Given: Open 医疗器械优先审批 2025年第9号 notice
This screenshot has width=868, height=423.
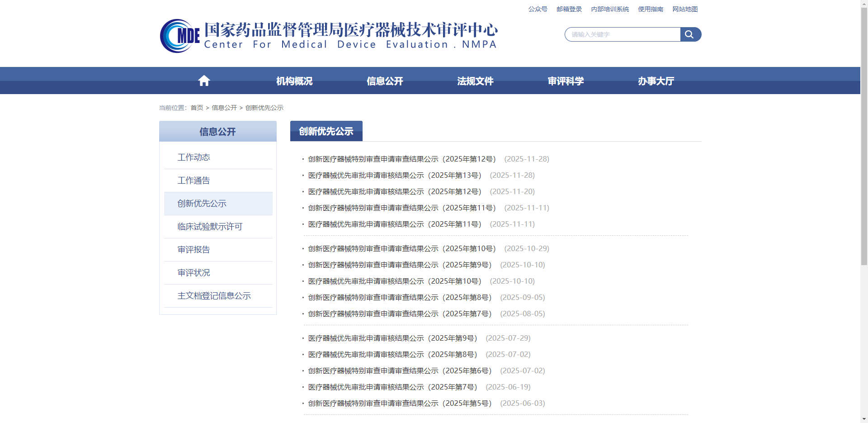Looking at the screenshot, I should click(392, 338).
